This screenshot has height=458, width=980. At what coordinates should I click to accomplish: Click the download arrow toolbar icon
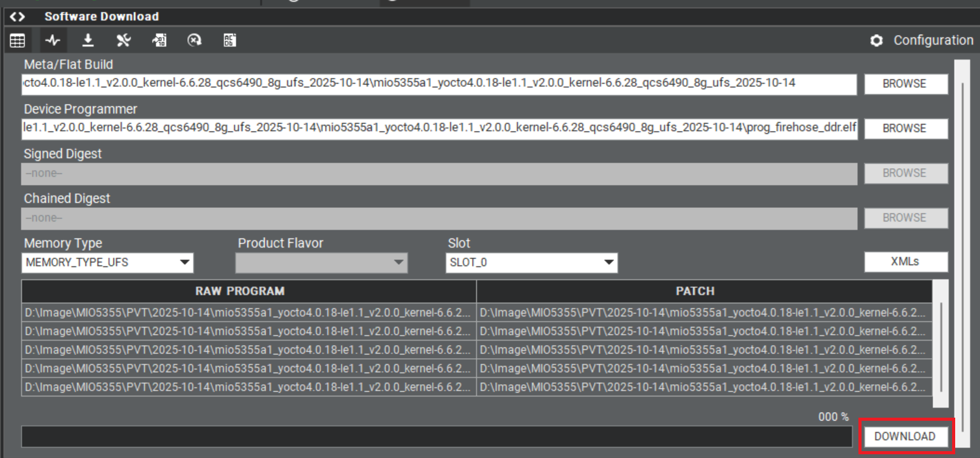point(88,41)
